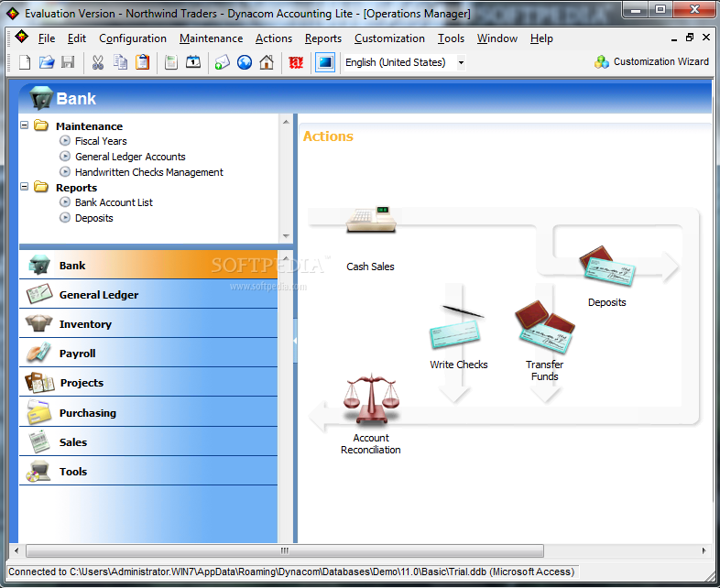720x588 pixels.
Task: Open the File menu
Action: tap(47, 38)
